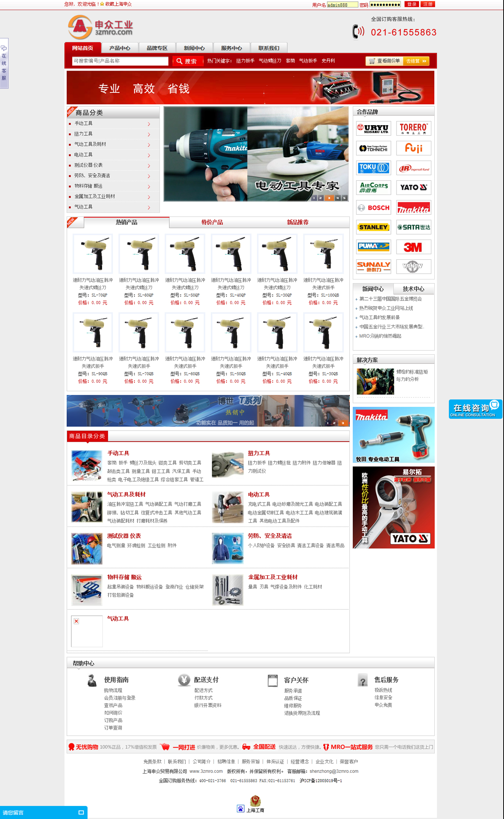Switch carousel to slide 3

coord(329,198)
